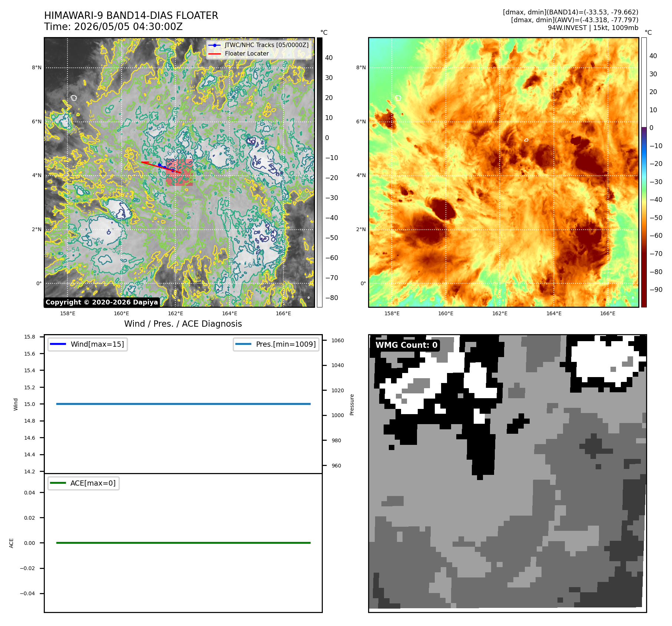The image size is (672, 626).
Task: Click the 162°E axis label under left map
Action: point(175,313)
